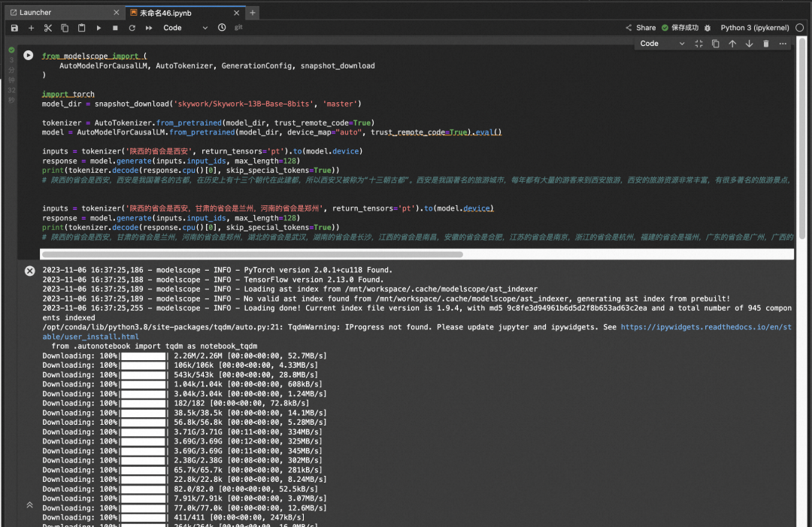Viewport: 812px width, 527px height.
Task: Select the Python 3 (ipykernel) kernel name
Action: [x=754, y=28]
